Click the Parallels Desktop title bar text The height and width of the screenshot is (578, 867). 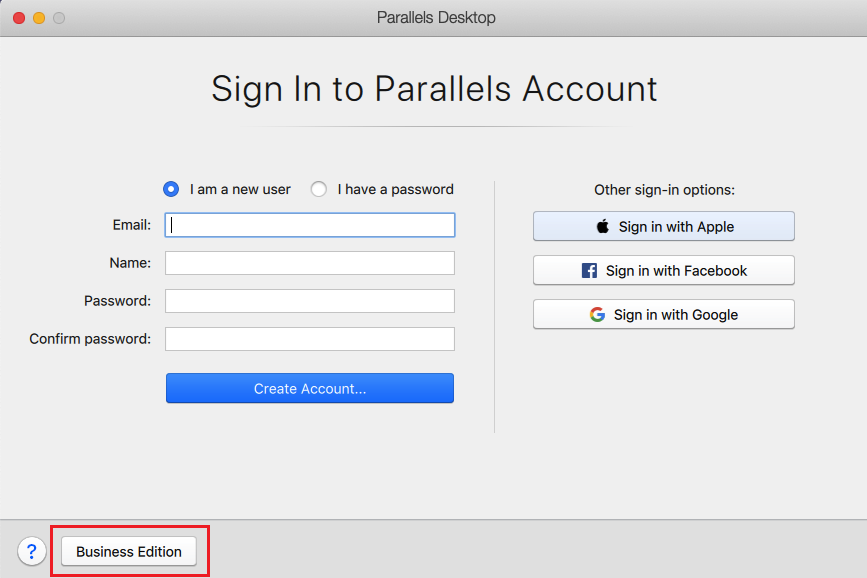tap(436, 18)
